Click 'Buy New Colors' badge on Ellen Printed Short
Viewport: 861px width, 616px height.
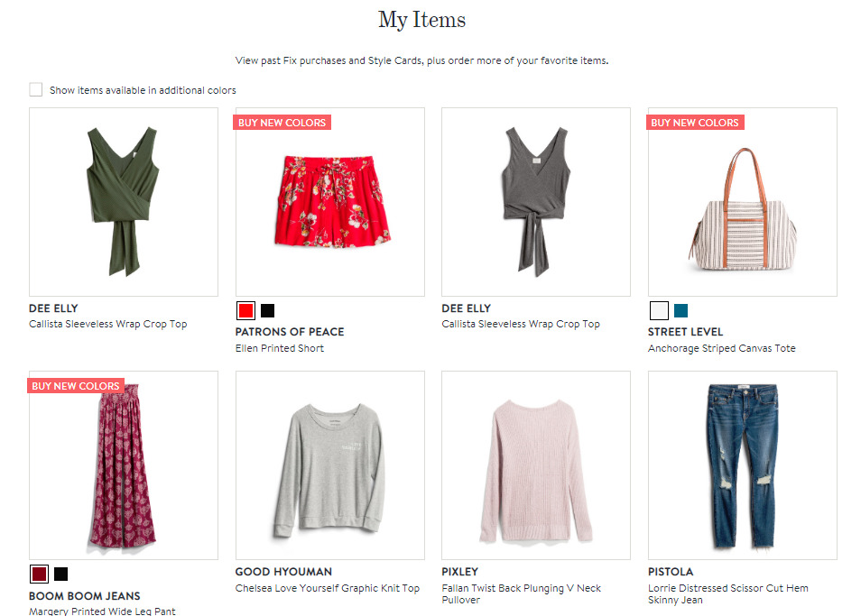point(282,123)
